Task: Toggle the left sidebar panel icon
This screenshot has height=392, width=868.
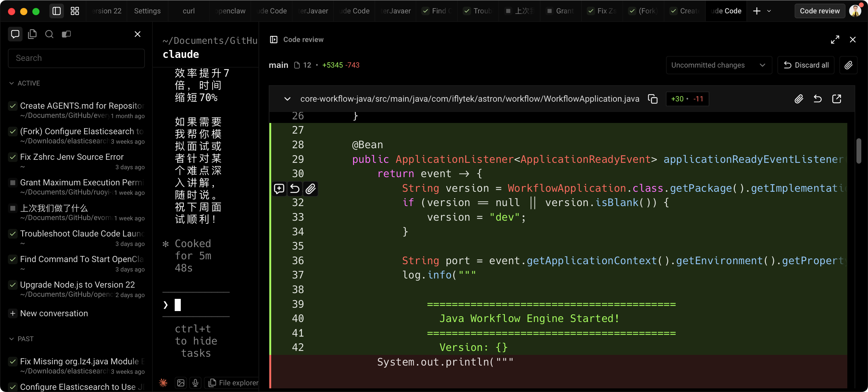Action: coord(57,11)
